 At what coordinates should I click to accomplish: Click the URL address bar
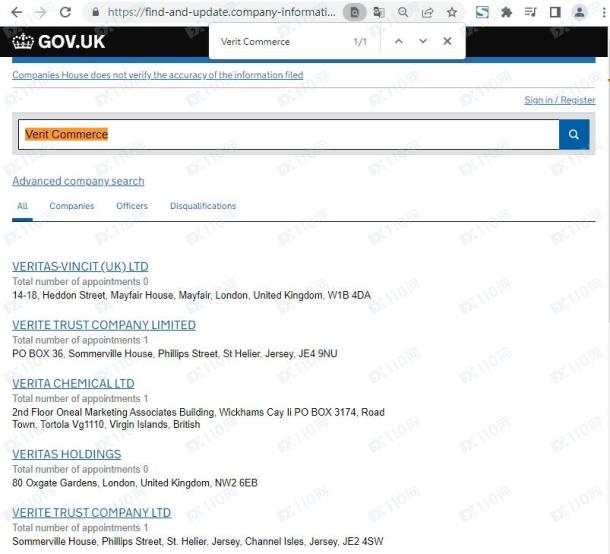[221, 12]
